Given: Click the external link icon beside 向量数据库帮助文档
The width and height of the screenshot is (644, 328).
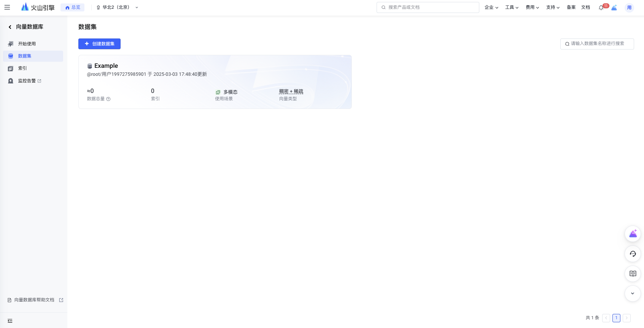Looking at the screenshot, I should [61, 300].
